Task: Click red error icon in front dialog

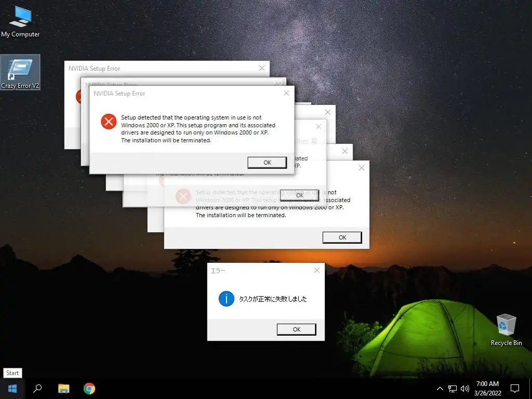Action: pos(109,122)
